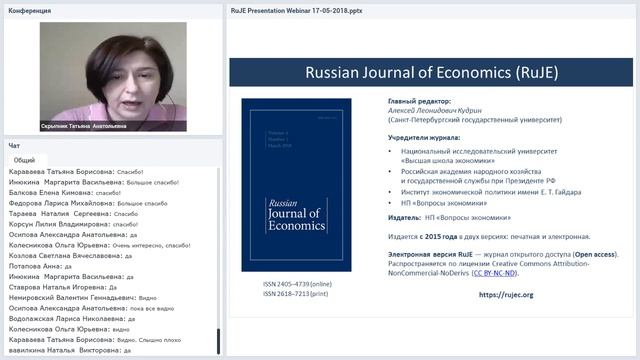This screenshot has height=360, width=640.
Task: Click chat message from Ставрова Наталья Игоревна
Action: (x=63, y=287)
